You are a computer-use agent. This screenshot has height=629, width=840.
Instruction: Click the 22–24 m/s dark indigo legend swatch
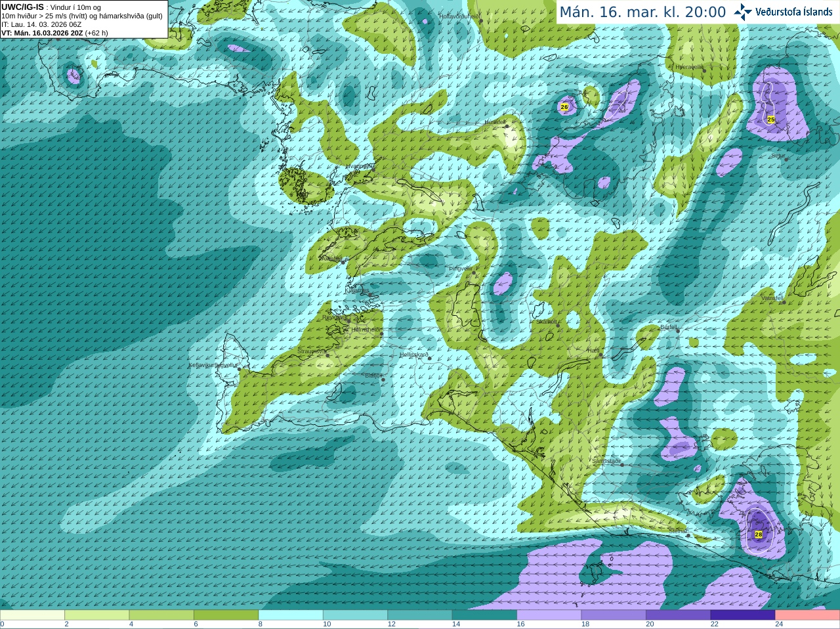pos(743,615)
